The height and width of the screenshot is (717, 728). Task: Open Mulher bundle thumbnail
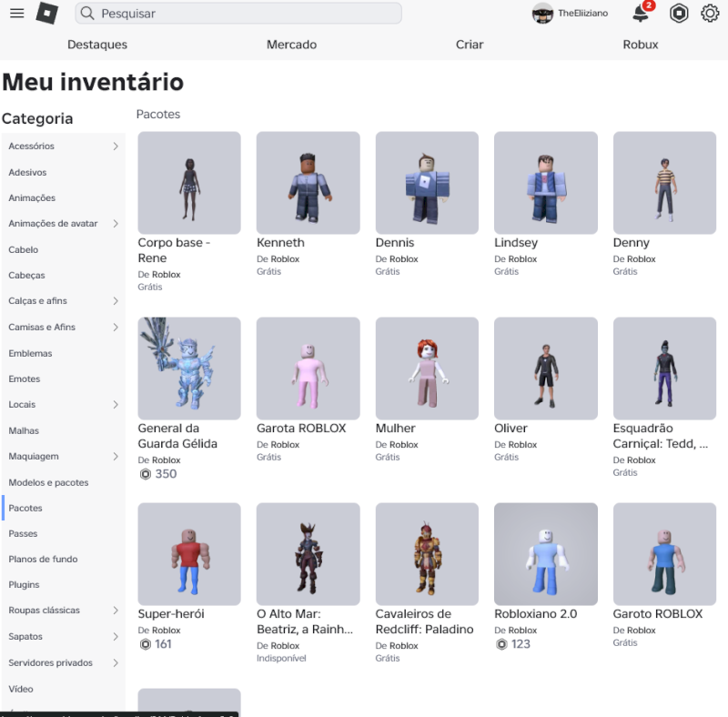pyautogui.click(x=427, y=369)
